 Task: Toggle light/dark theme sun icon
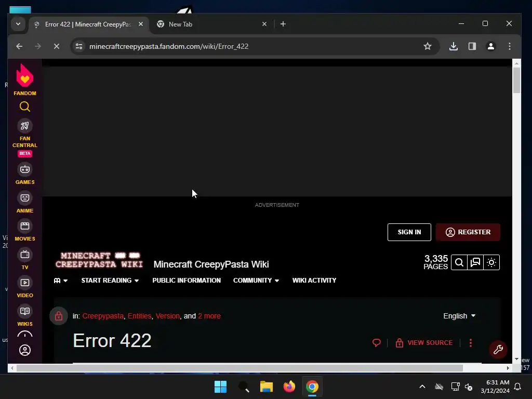point(491,262)
